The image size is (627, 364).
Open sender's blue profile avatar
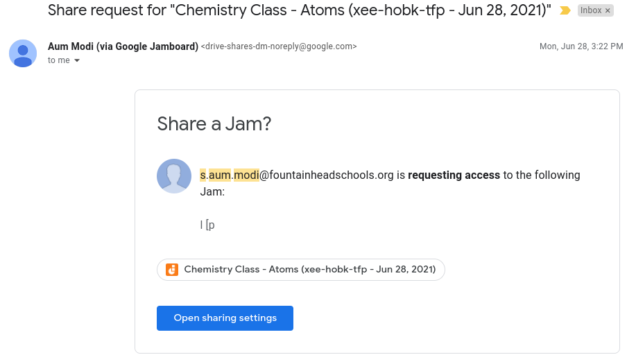pos(23,53)
